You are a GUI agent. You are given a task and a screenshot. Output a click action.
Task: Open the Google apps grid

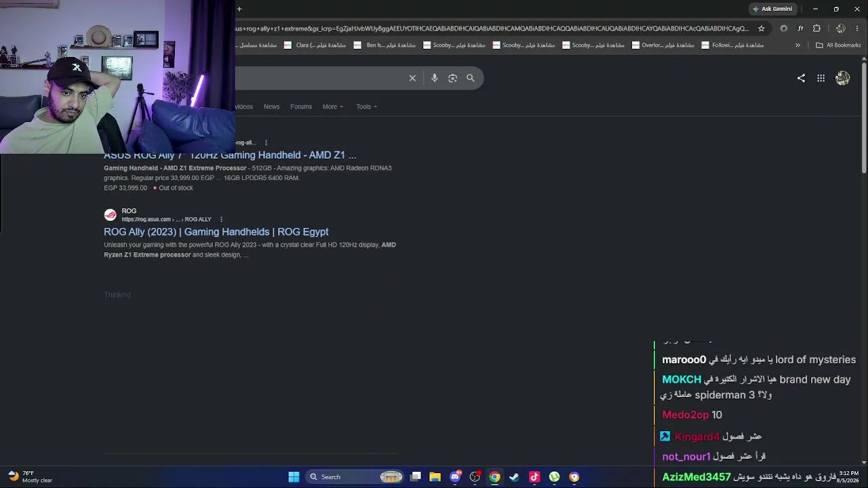click(x=821, y=78)
